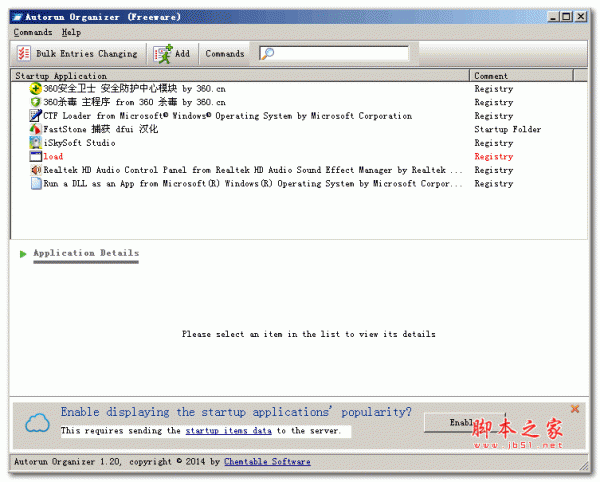Select the red load entry
Viewport: 600px width, 482px height.
click(299, 156)
